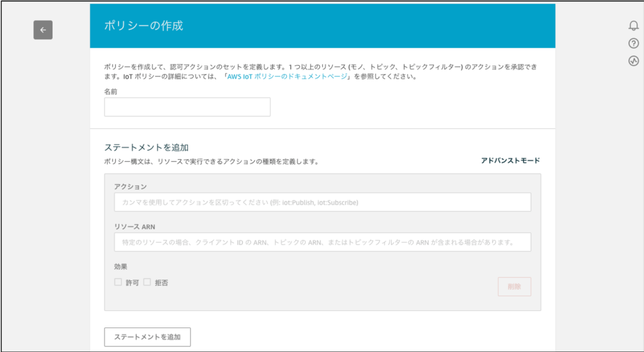Click the ポリシー構文 description text
Image resolution: width=644 pixels, height=352 pixels.
click(211, 161)
